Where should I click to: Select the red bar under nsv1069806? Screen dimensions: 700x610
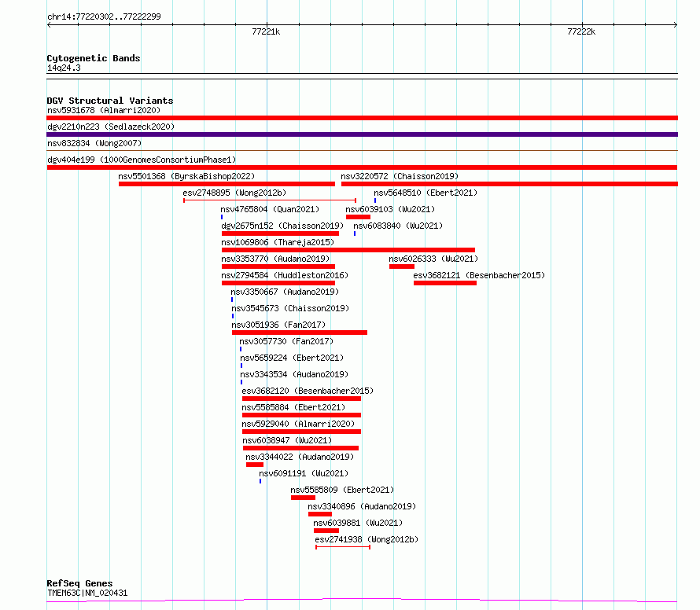(x=348, y=250)
